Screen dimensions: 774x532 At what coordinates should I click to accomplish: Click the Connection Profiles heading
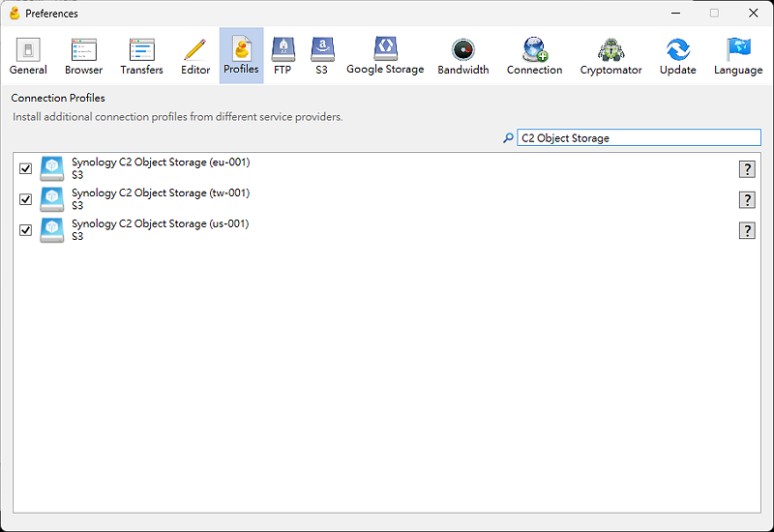(x=58, y=98)
